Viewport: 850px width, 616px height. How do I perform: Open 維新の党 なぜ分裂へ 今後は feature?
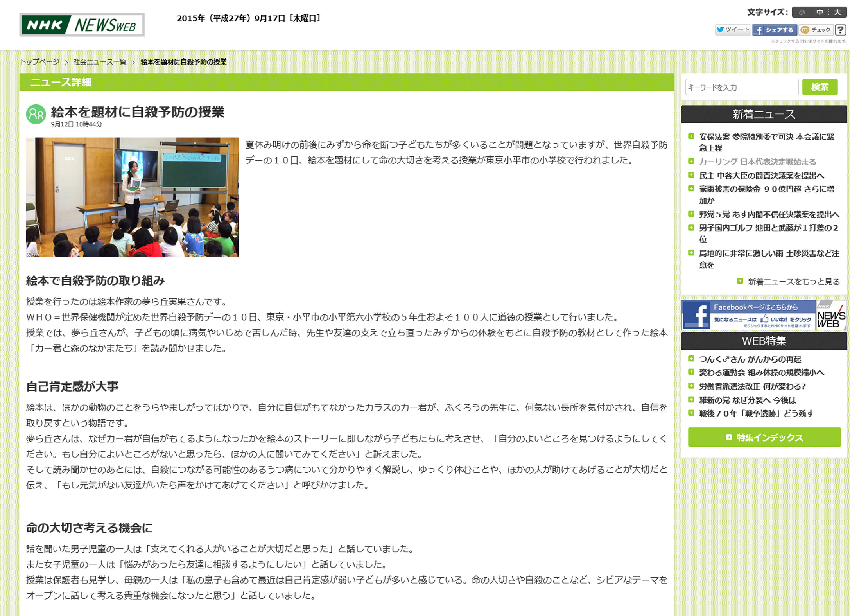click(x=748, y=400)
